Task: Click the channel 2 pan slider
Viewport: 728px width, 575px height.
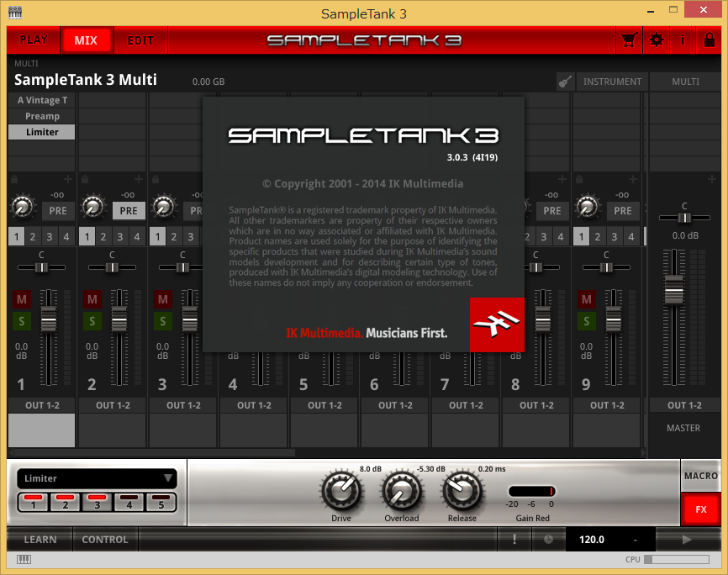Action: [112, 267]
